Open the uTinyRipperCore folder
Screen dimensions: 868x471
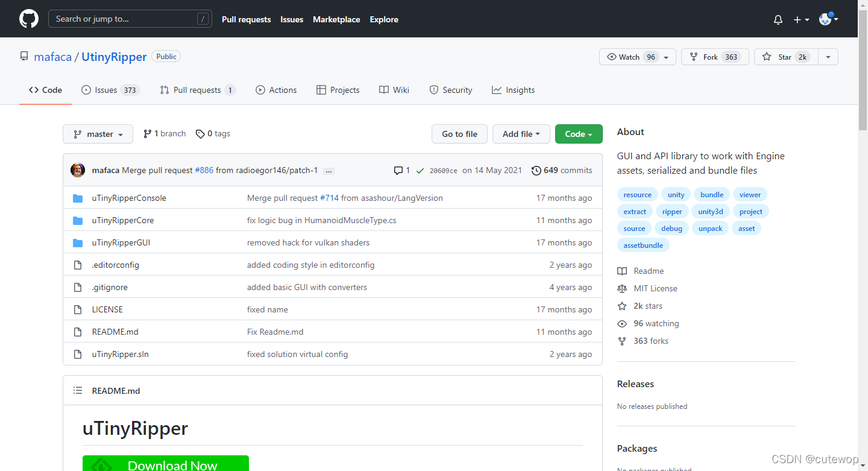pyautogui.click(x=123, y=220)
